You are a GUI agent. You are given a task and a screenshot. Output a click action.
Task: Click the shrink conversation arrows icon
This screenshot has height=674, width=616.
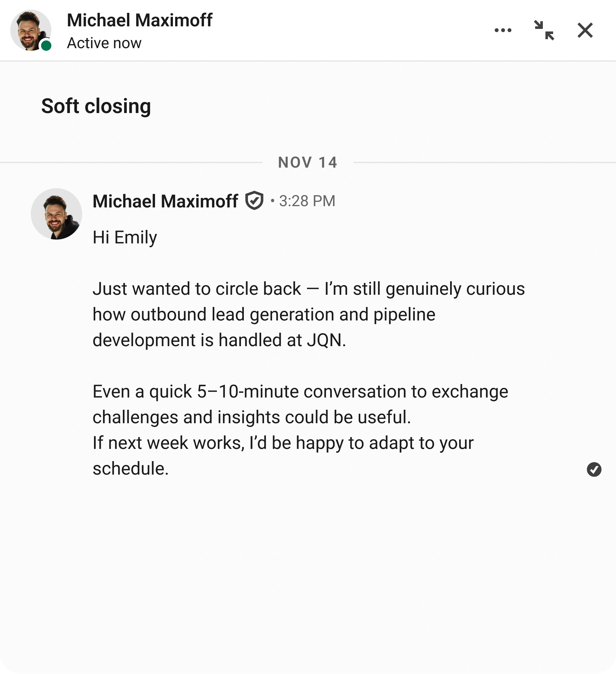[544, 30]
